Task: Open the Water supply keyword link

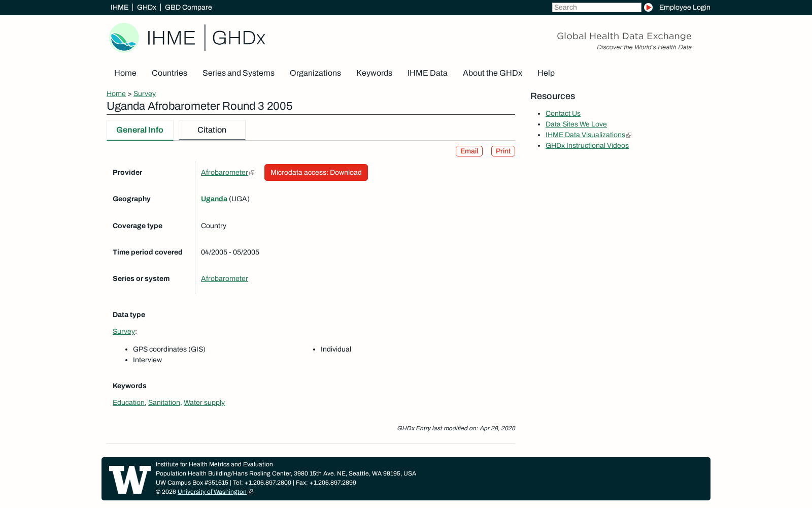Action: pos(204,402)
